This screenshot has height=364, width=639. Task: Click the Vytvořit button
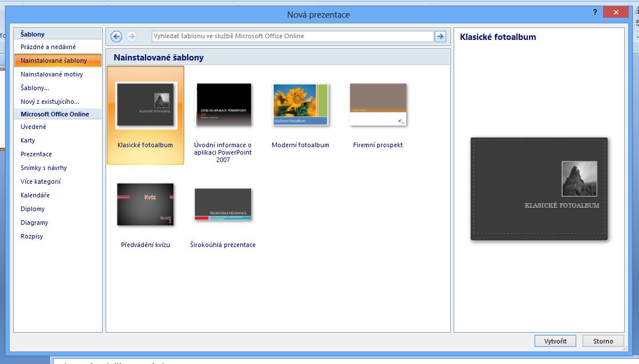(x=555, y=341)
